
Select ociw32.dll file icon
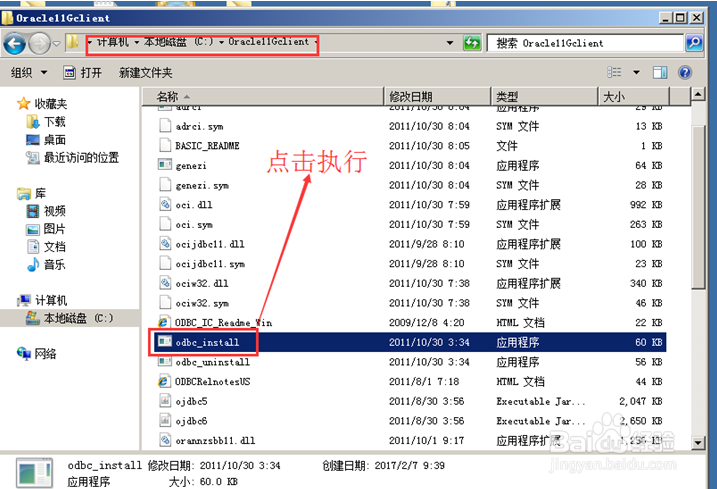165,283
